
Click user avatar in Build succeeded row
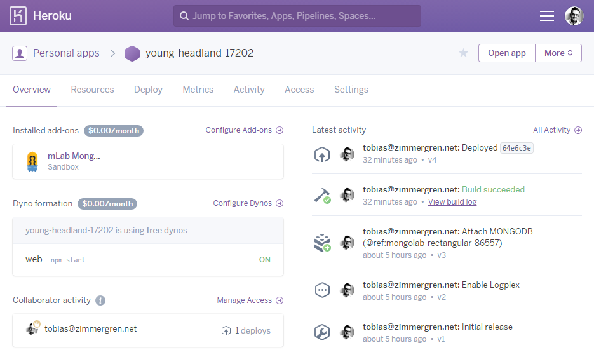[347, 196]
